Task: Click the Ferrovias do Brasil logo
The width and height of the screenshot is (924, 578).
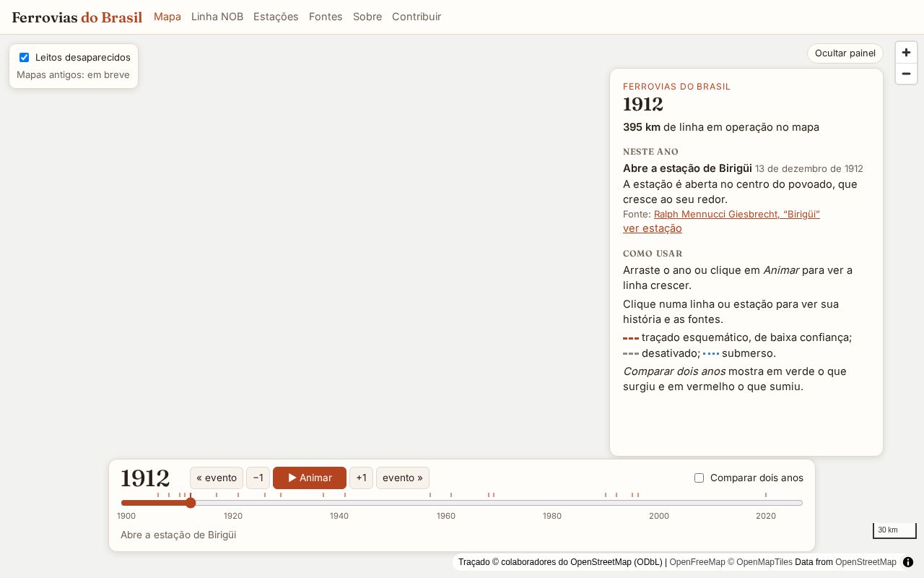Action: (77, 17)
